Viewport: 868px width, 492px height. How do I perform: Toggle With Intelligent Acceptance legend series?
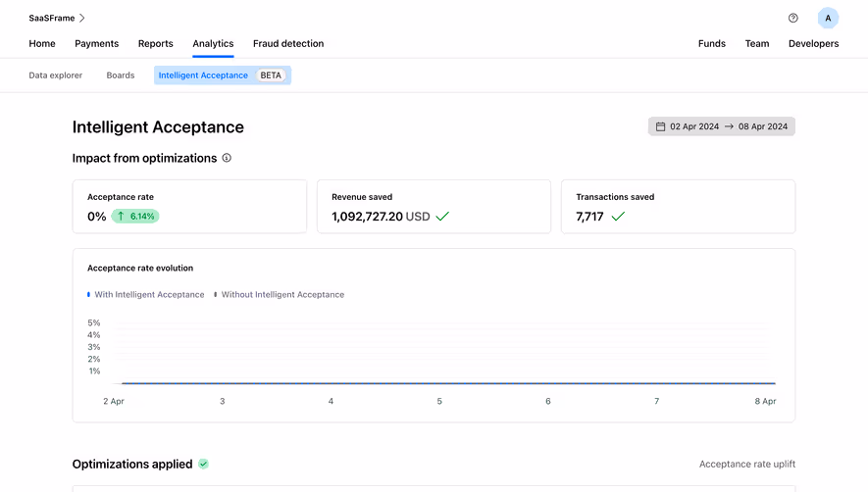(145, 294)
